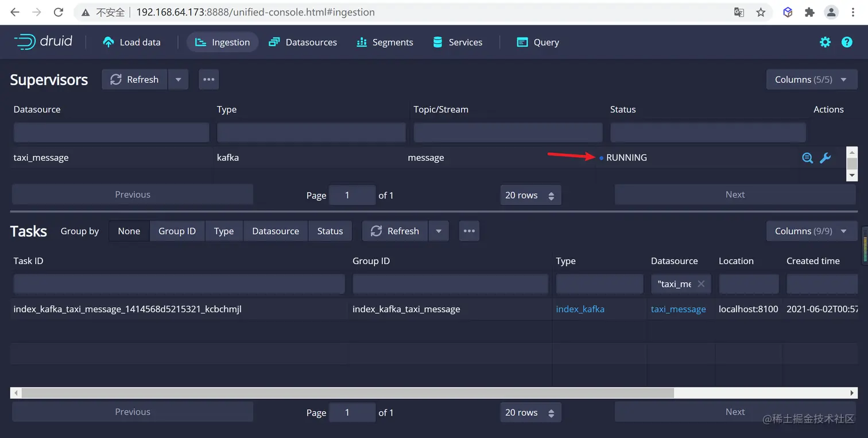Clear the taxi_message Datasource filter

click(x=701, y=284)
